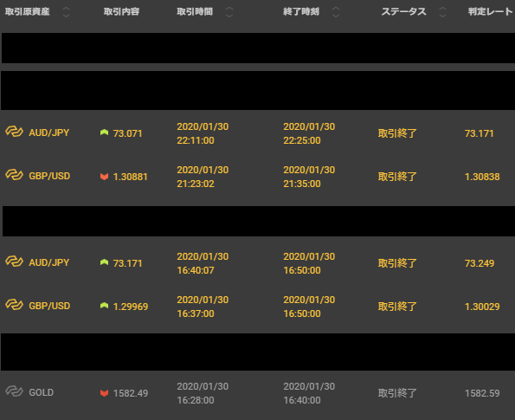The image size is (515, 420).
Task: Click the 取引内容 column header
Action: click(121, 12)
